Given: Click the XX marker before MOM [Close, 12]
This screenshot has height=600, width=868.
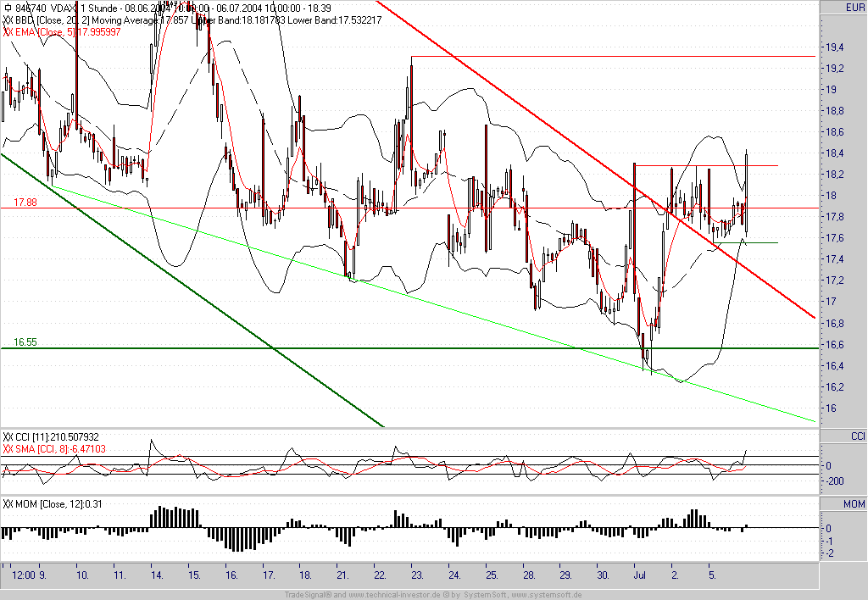Looking at the screenshot, I should 8,503.
